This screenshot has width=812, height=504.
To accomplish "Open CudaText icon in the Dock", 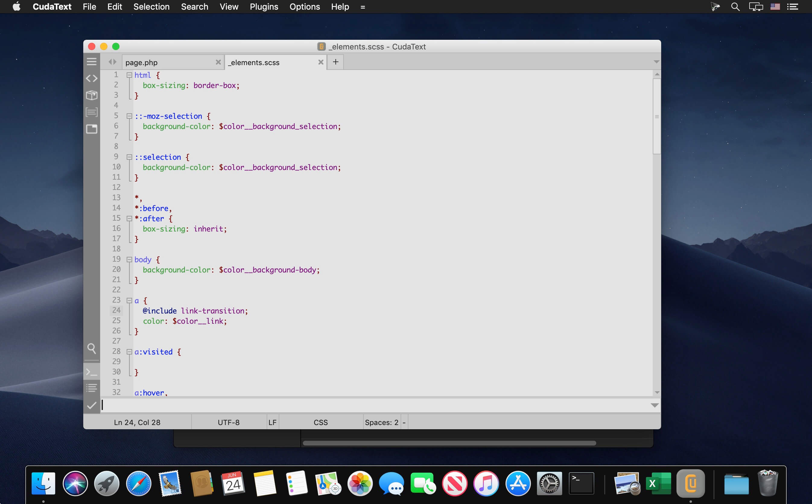I will [690, 484].
